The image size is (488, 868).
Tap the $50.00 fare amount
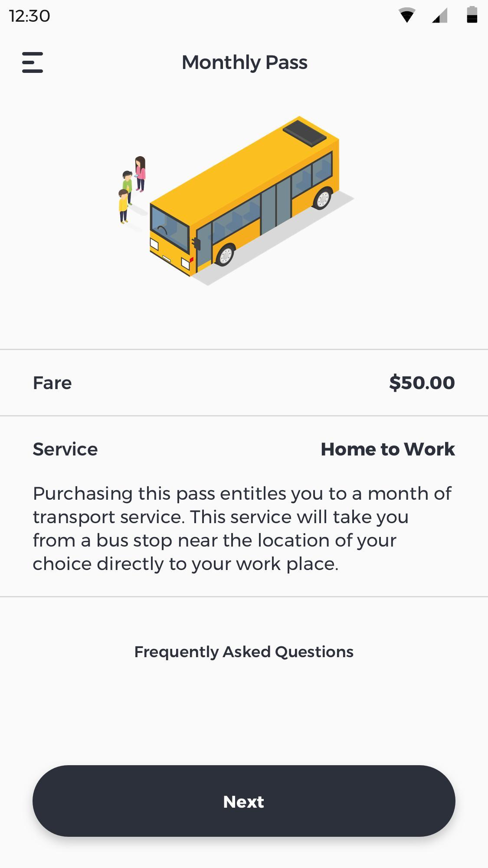(x=422, y=383)
